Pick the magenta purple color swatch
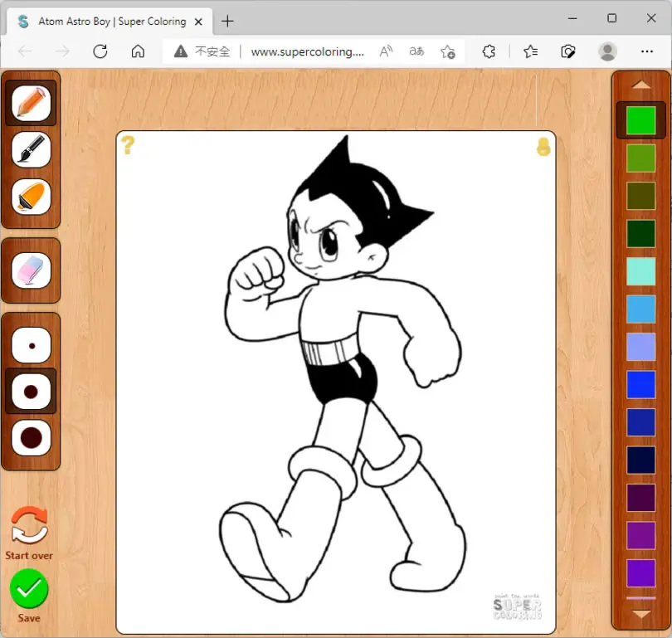672x638 pixels. pos(640,535)
